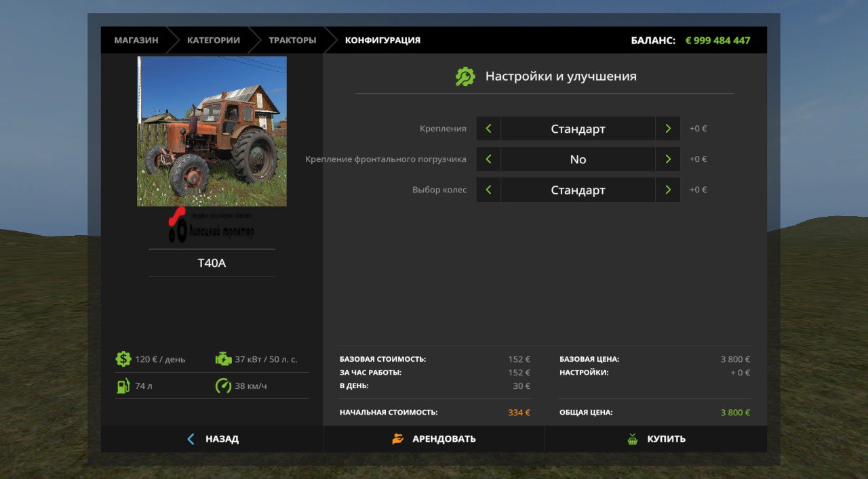The width and height of the screenshot is (868, 479).
Task: Click the max speed gauge icon
Action: click(223, 386)
